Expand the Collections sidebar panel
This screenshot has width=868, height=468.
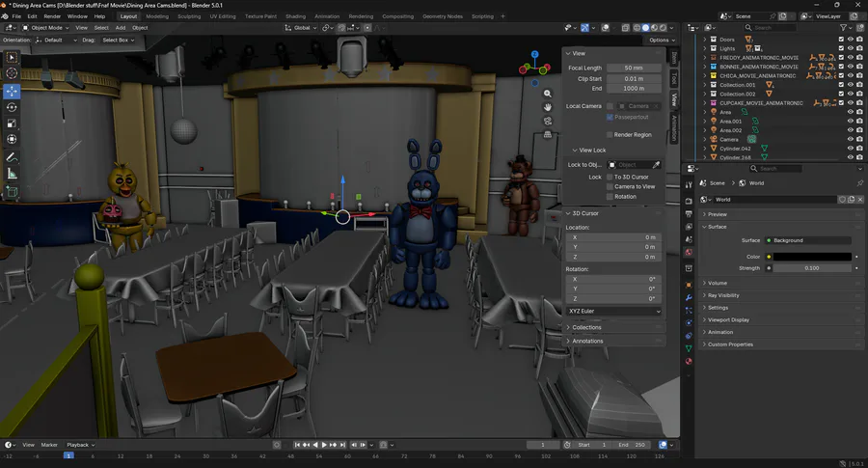click(586, 327)
